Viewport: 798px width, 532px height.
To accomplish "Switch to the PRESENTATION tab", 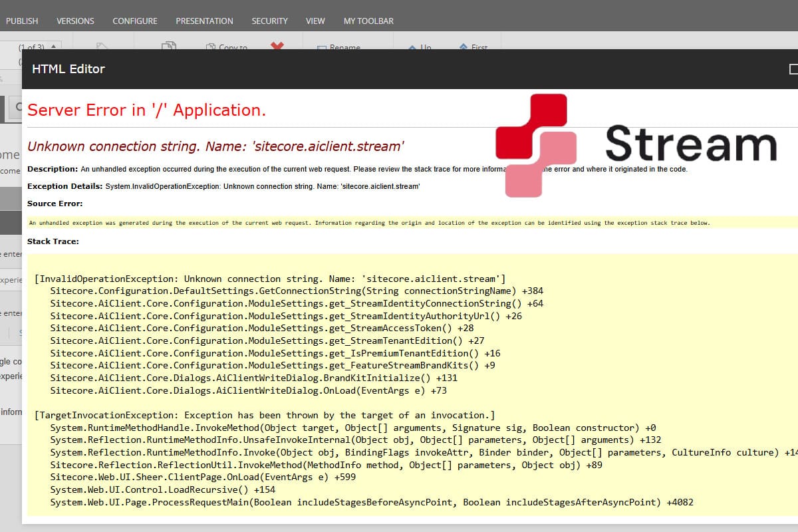I will click(x=204, y=21).
